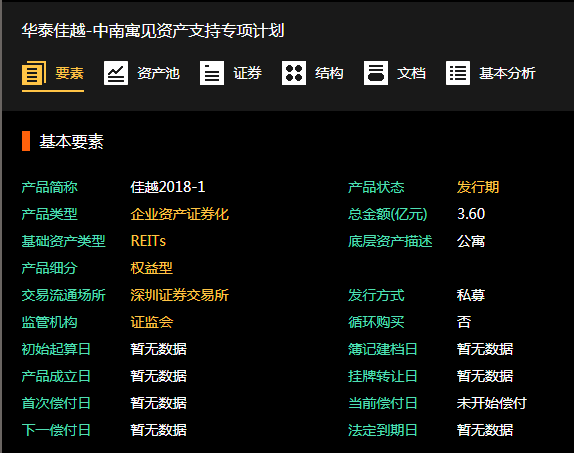Open the 证券 tab

click(x=231, y=73)
